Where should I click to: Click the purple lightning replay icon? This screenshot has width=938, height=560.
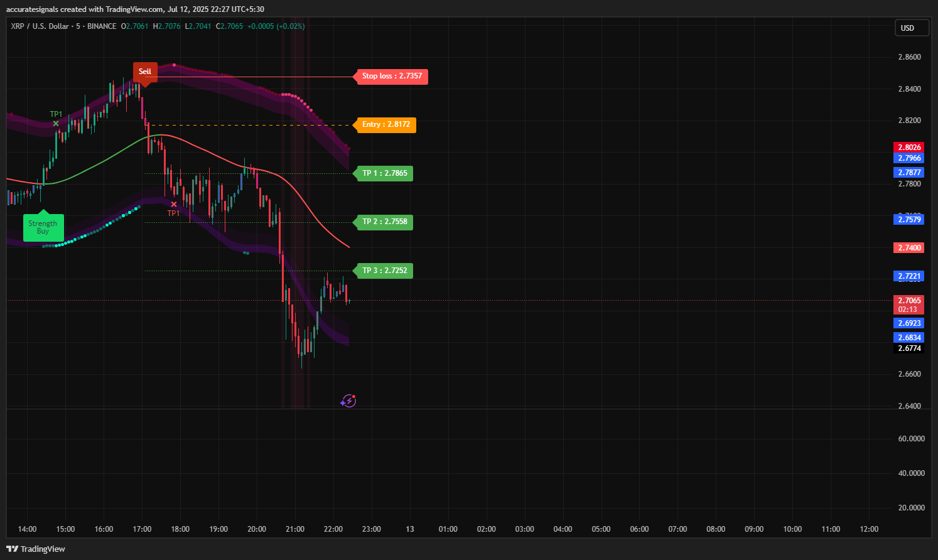[x=348, y=401]
